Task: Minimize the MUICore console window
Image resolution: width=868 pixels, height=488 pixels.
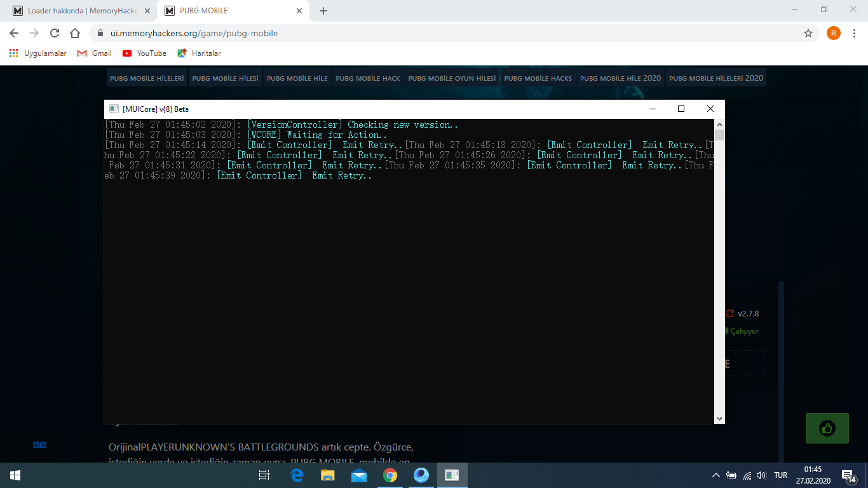Action: 652,109
